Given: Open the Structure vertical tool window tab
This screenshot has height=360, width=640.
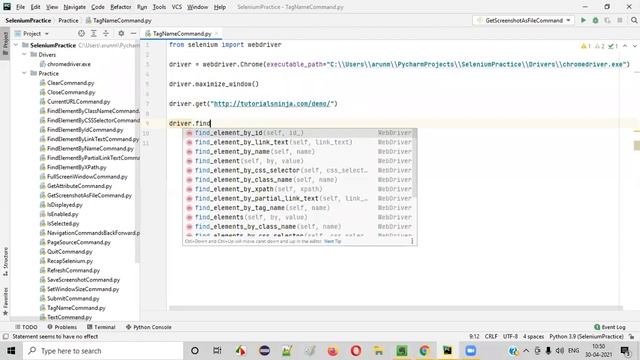Looking at the screenshot, I should tap(5, 261).
